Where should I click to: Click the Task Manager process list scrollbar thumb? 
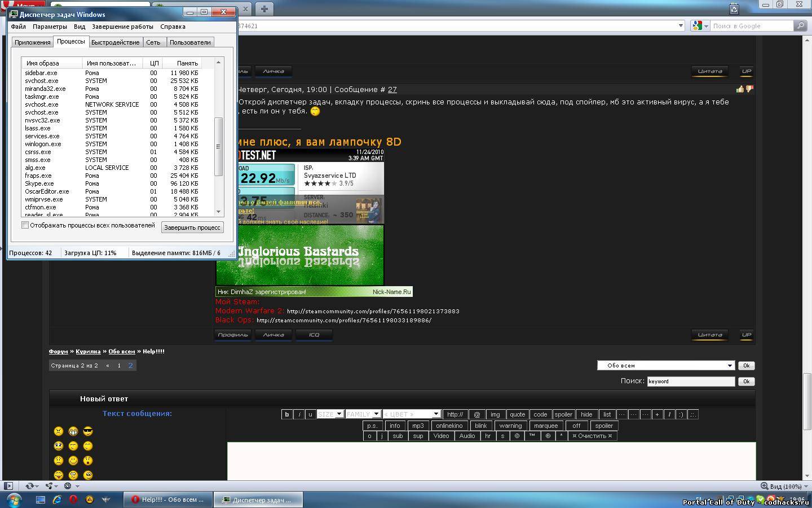point(218,147)
